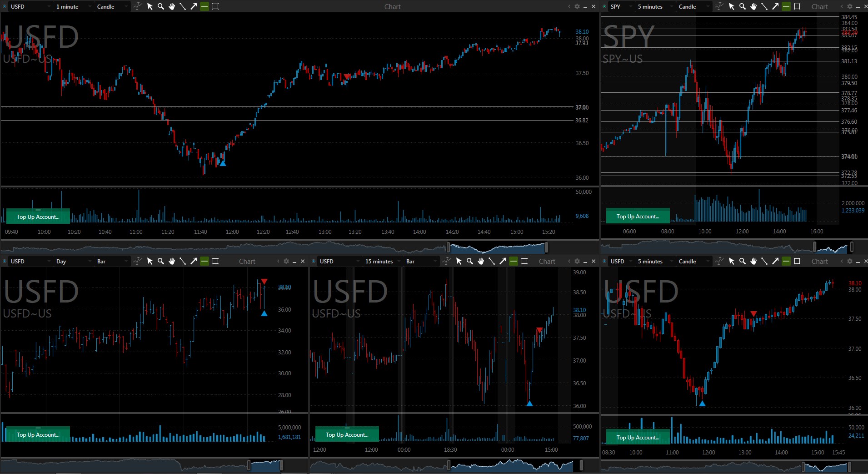
Task: Open the SPY symbol dropdown
Action: coord(621,6)
